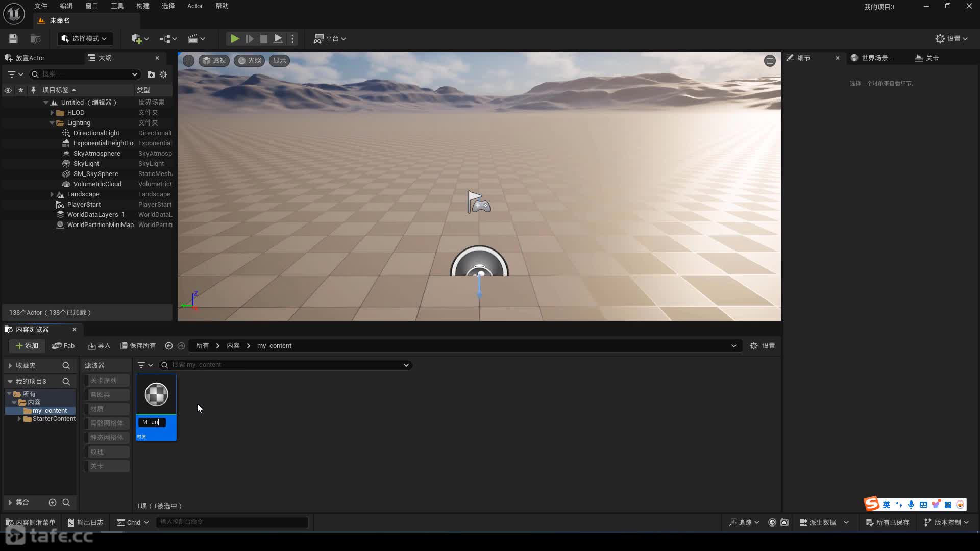Screen dimensions: 980x551
Task: Toggle the 纹理 texture filter
Action: [x=107, y=452]
